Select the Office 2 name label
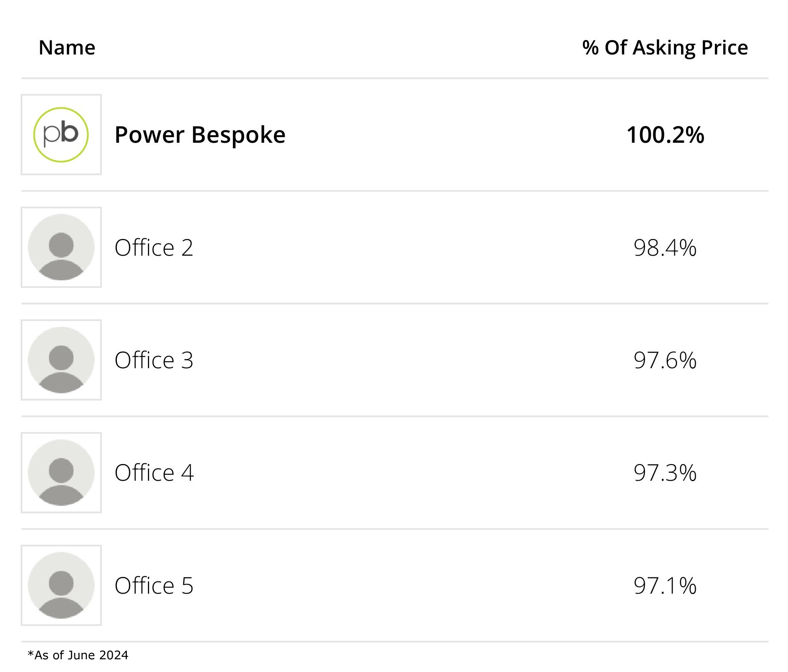The height and width of the screenshot is (672, 788). point(153,247)
